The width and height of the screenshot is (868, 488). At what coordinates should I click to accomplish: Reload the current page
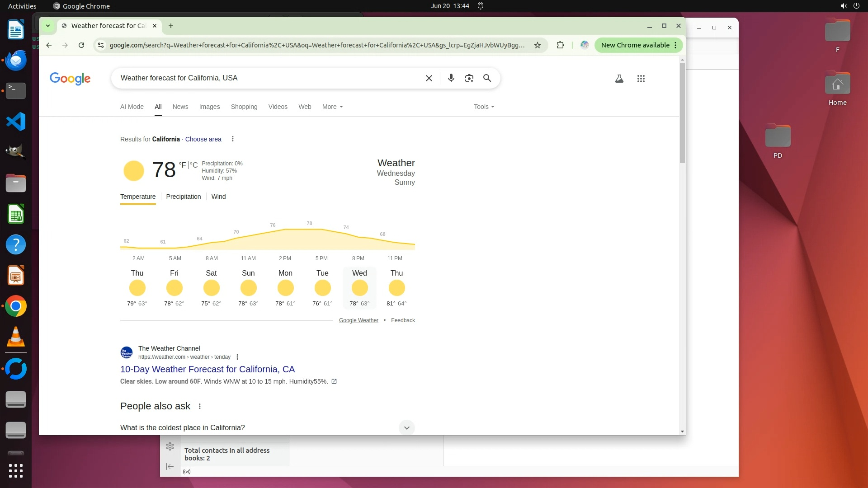click(81, 45)
